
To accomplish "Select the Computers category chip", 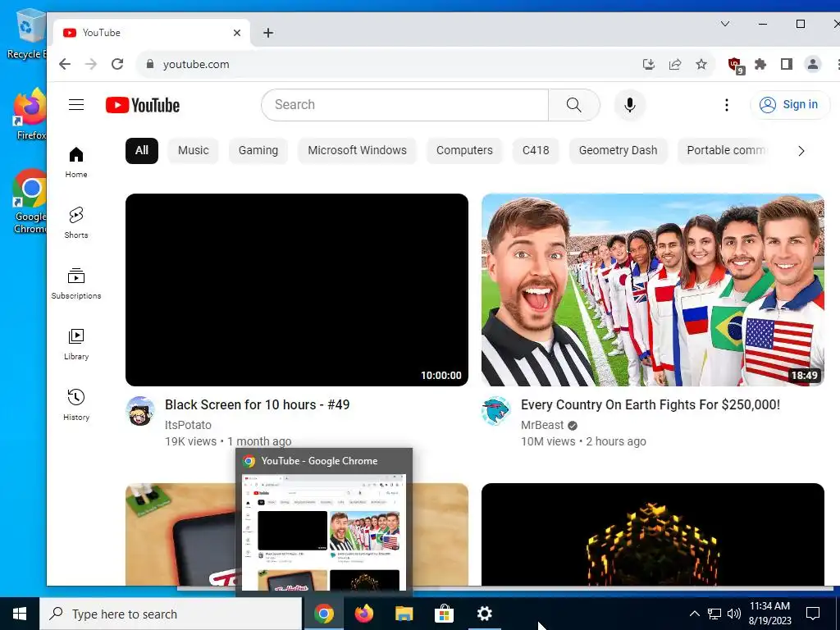I will (x=464, y=151).
